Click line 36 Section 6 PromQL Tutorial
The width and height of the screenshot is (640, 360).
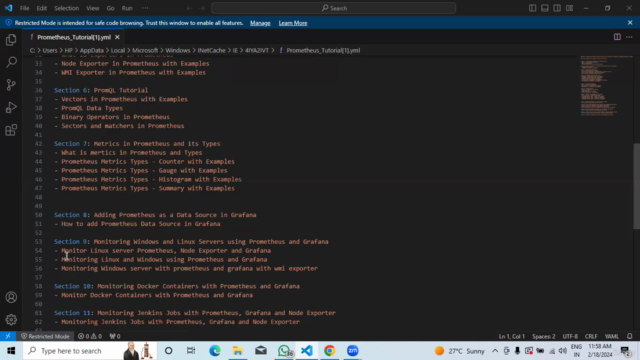[x=101, y=90]
